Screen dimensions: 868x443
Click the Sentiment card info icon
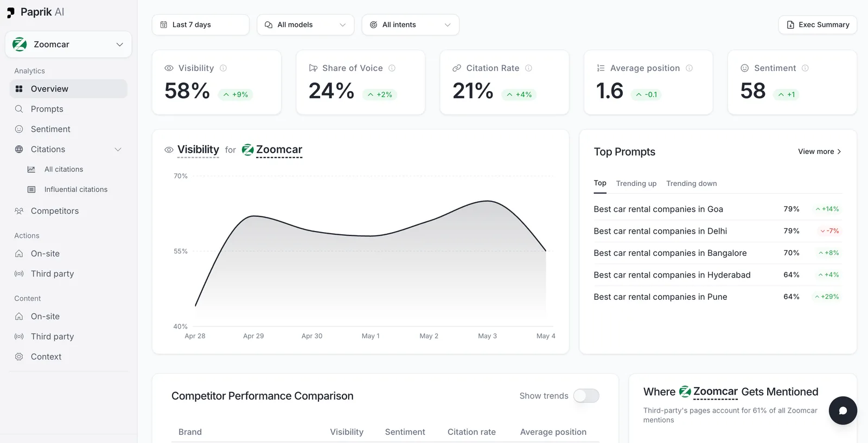[805, 68]
